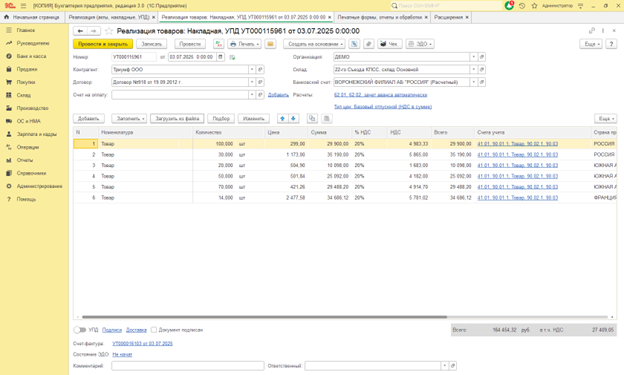Expand the Контрагент dropdown arrow

click(x=252, y=70)
